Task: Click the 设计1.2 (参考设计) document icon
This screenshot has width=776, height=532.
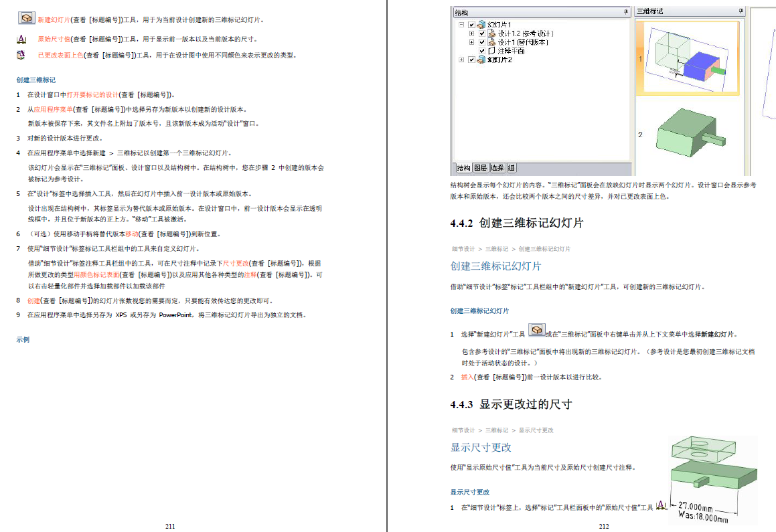Action: tap(491, 33)
